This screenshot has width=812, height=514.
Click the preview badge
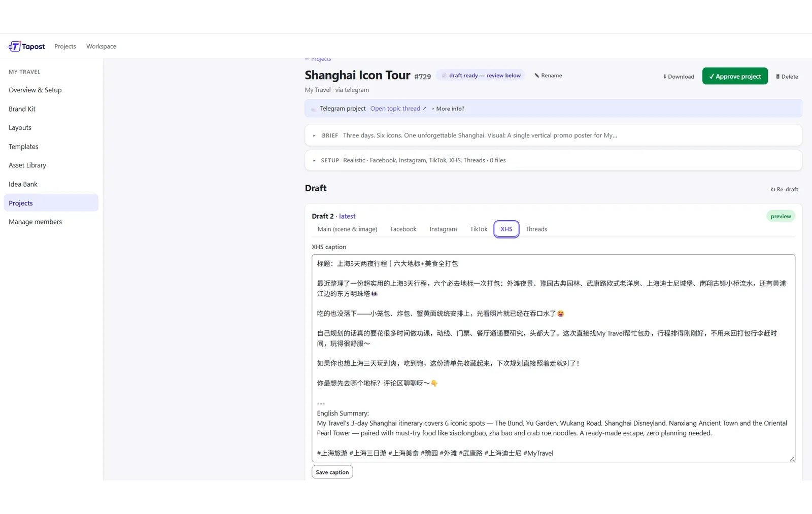pos(781,217)
